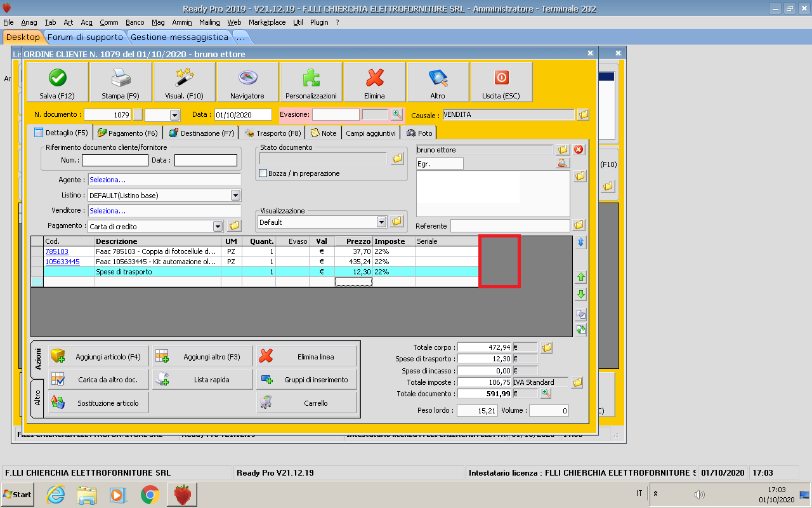Image resolution: width=812 pixels, height=508 pixels.
Task: Click the green refresh rows icon
Action: pos(580,329)
